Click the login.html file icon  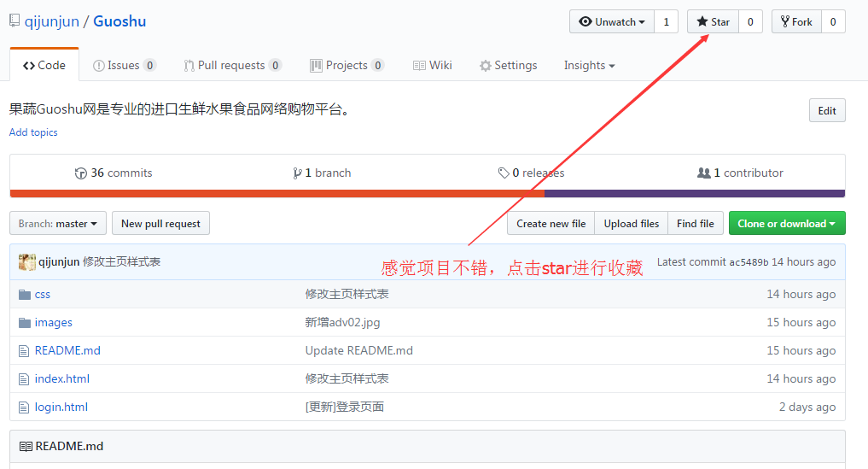pos(24,407)
